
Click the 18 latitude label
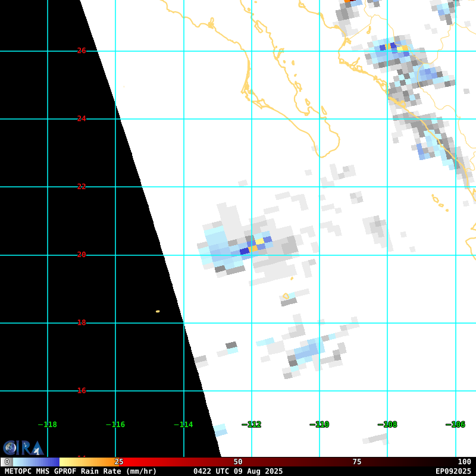pos(82,323)
